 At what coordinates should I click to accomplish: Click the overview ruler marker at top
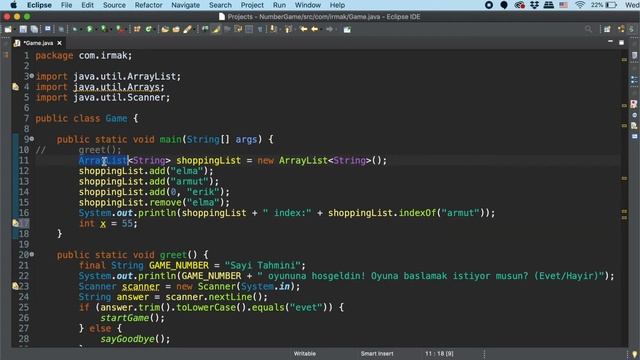coord(624,60)
